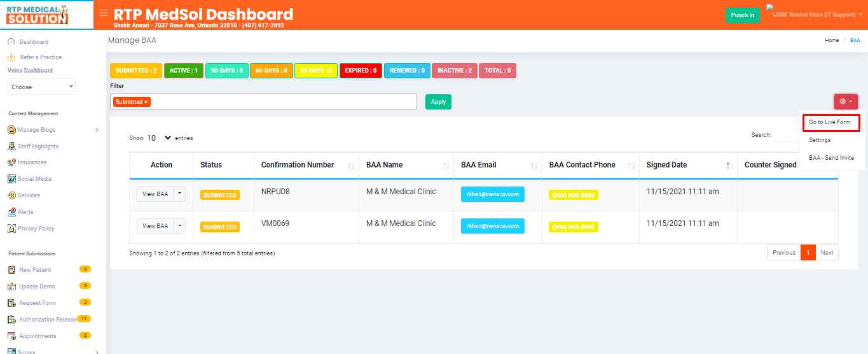Filter by INACTIVE : 2 badge
The image size is (868, 354).
[x=455, y=71]
